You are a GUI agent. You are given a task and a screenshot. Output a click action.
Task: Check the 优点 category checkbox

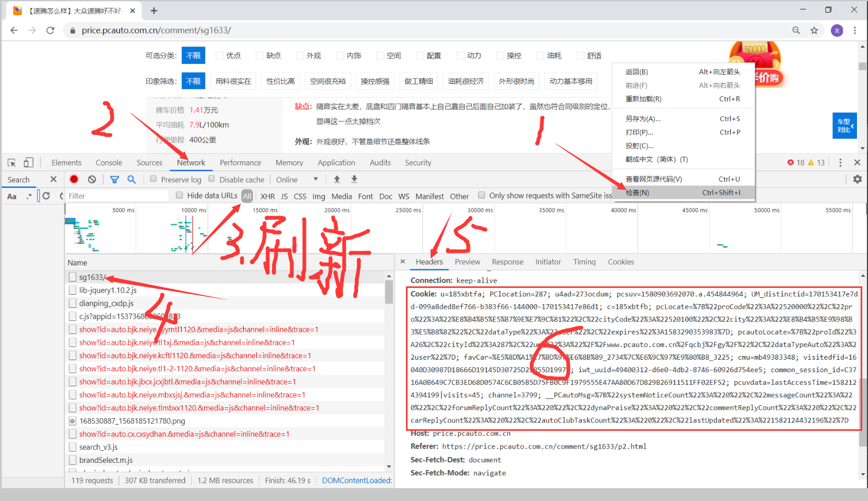(x=219, y=55)
